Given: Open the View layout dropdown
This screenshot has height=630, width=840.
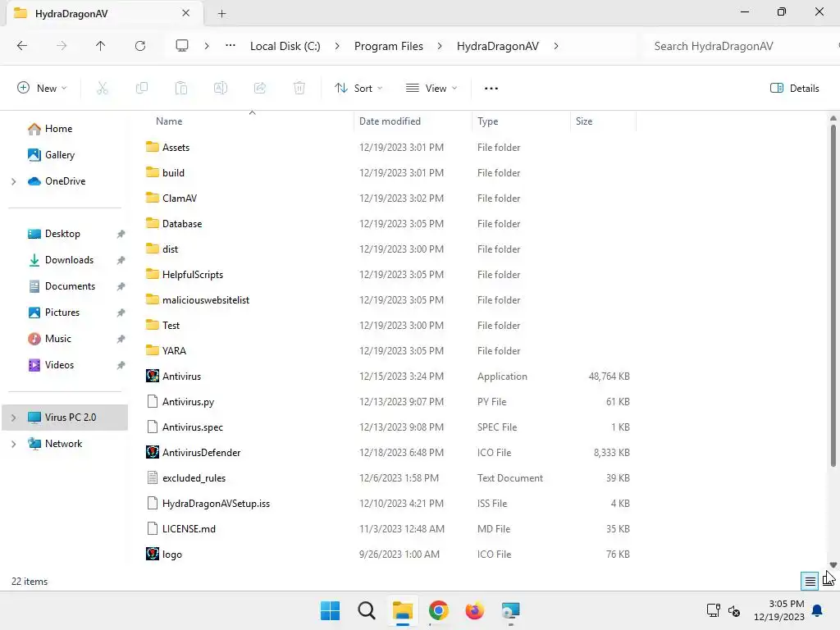Looking at the screenshot, I should click(431, 89).
